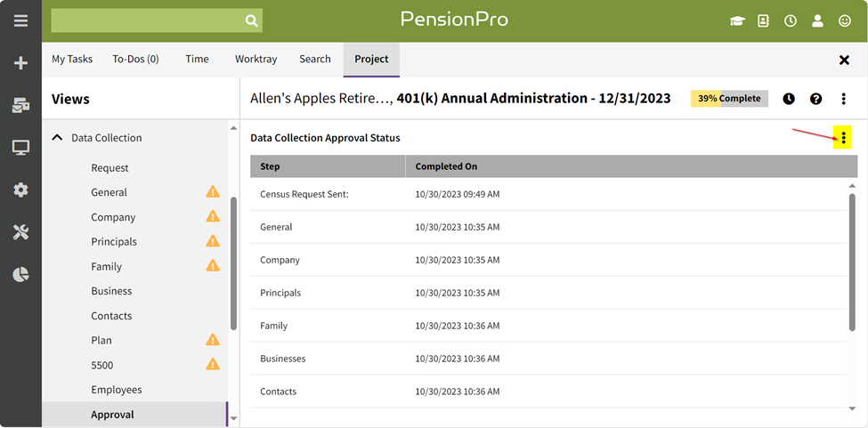
Task: Click the smiley face feedback icon
Action: tap(844, 21)
